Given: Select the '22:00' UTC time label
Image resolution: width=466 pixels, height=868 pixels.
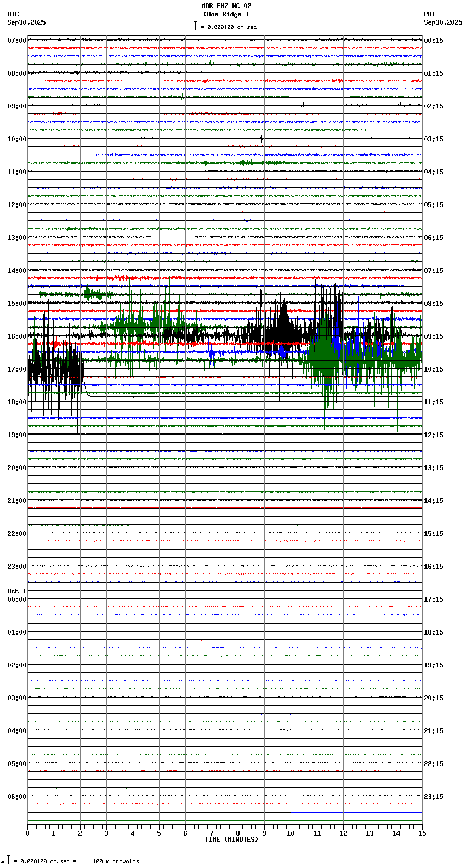Looking at the screenshot, I should 17,534.
